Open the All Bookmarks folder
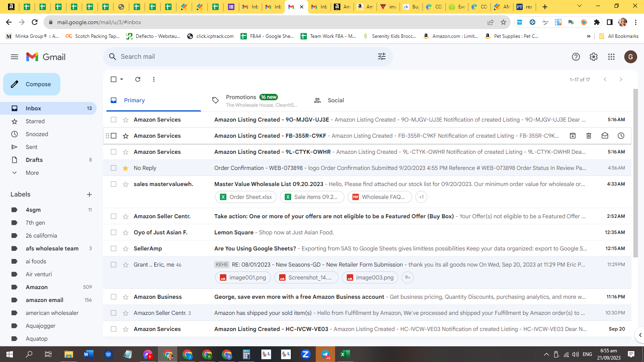This screenshot has height=362, width=644. [619, 36]
